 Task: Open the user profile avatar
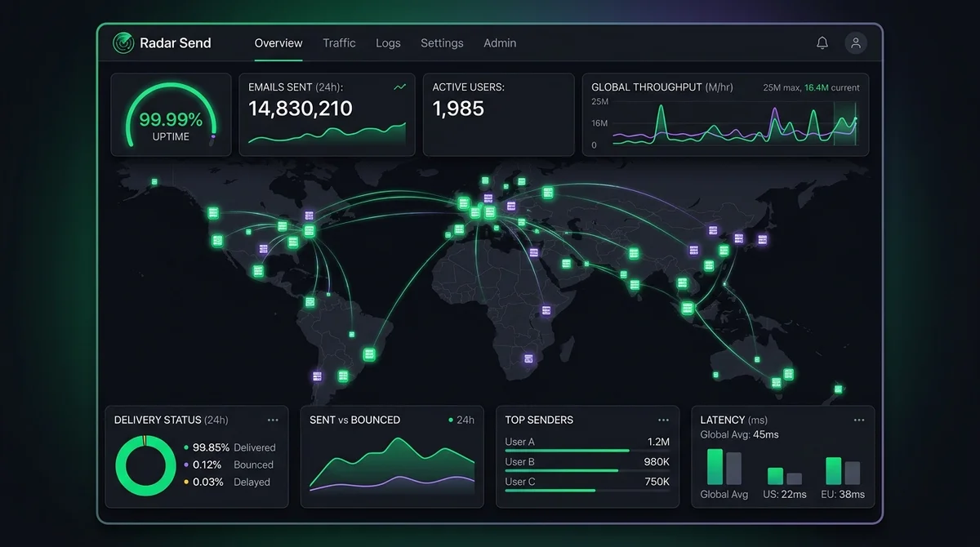pos(856,43)
